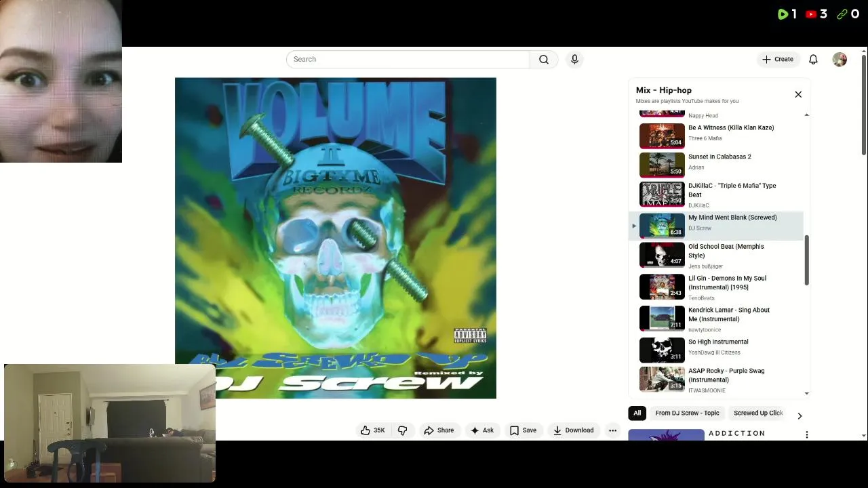Type in the Search field
Screen dimensions: 868x488
(408, 59)
